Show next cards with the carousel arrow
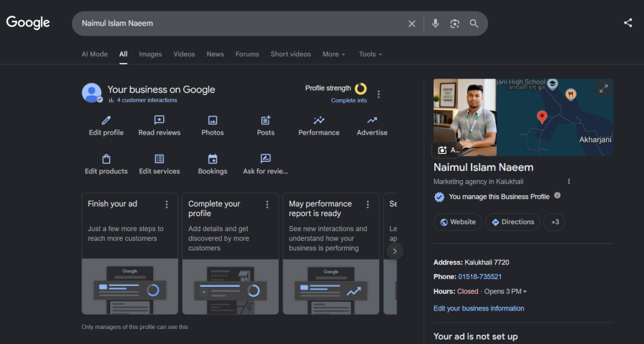 click(395, 251)
